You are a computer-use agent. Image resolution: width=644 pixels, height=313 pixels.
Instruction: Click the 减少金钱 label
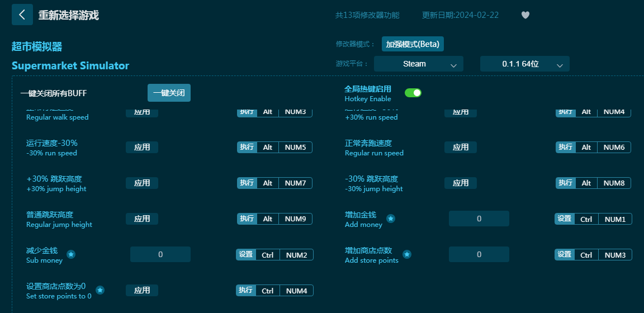[x=42, y=250]
